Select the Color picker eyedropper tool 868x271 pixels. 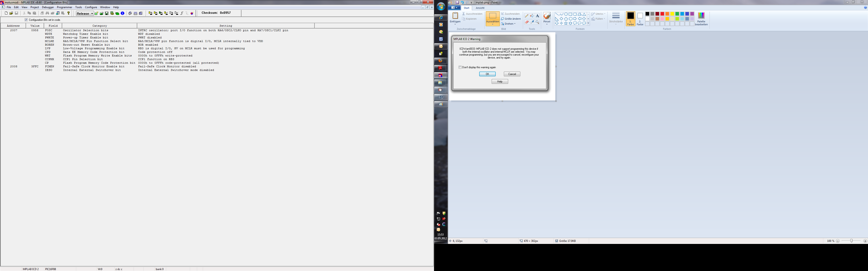(532, 22)
